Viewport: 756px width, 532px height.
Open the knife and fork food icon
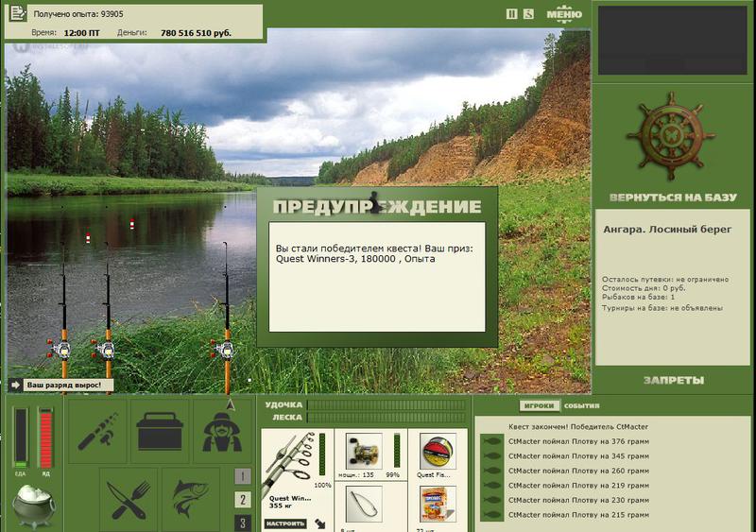(129, 499)
